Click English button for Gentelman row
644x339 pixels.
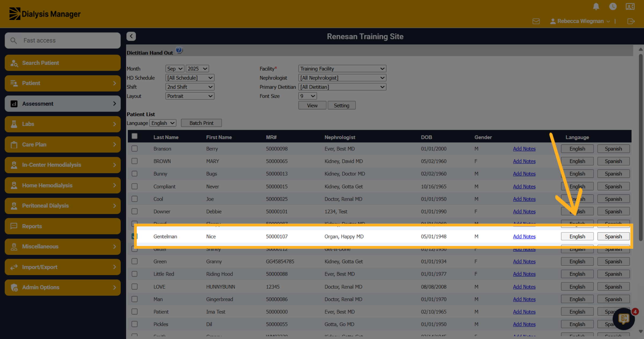coord(577,237)
